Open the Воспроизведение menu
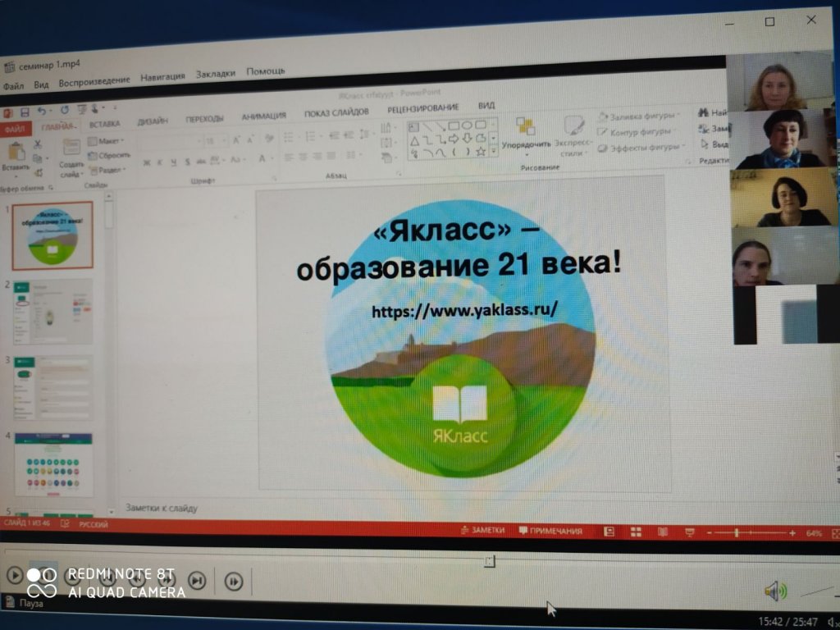The width and height of the screenshot is (840, 630). [94, 80]
